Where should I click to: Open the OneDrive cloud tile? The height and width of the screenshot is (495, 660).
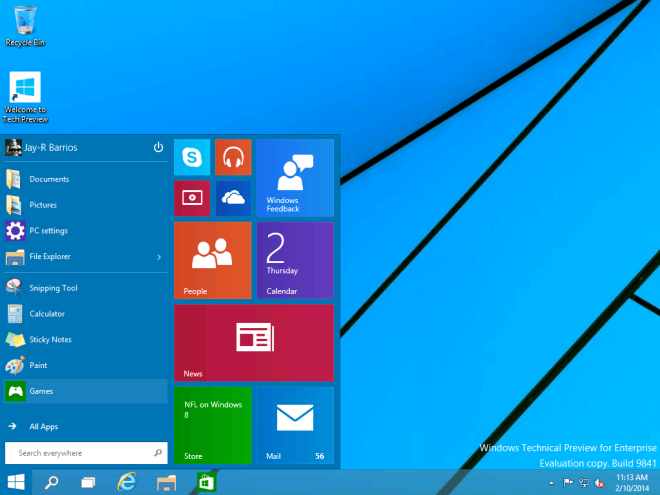233,198
